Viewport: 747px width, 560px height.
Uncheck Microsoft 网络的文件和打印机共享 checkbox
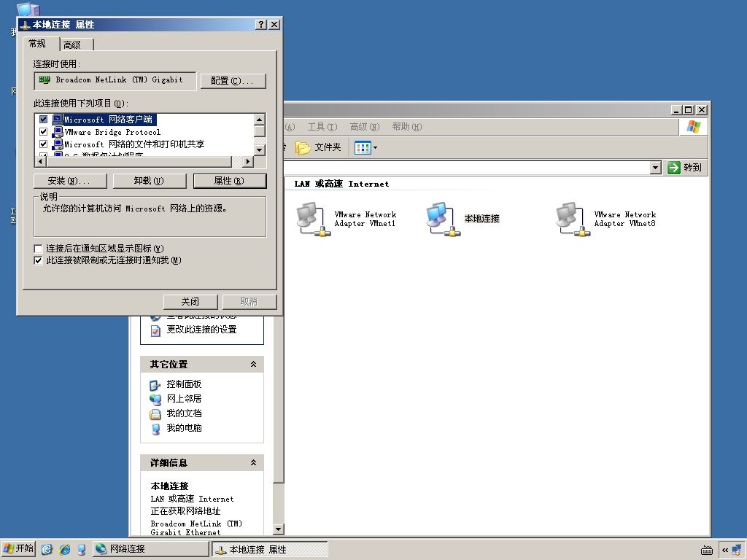43,144
